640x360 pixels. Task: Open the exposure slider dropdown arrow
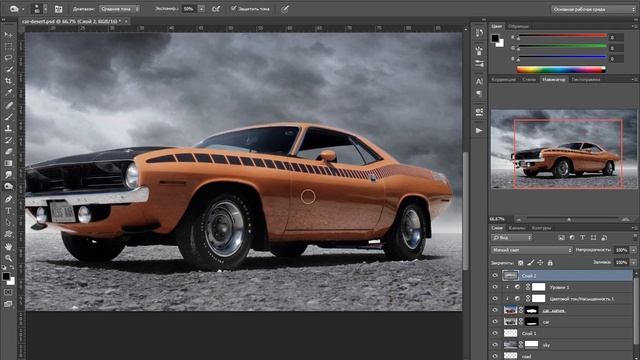(x=201, y=9)
